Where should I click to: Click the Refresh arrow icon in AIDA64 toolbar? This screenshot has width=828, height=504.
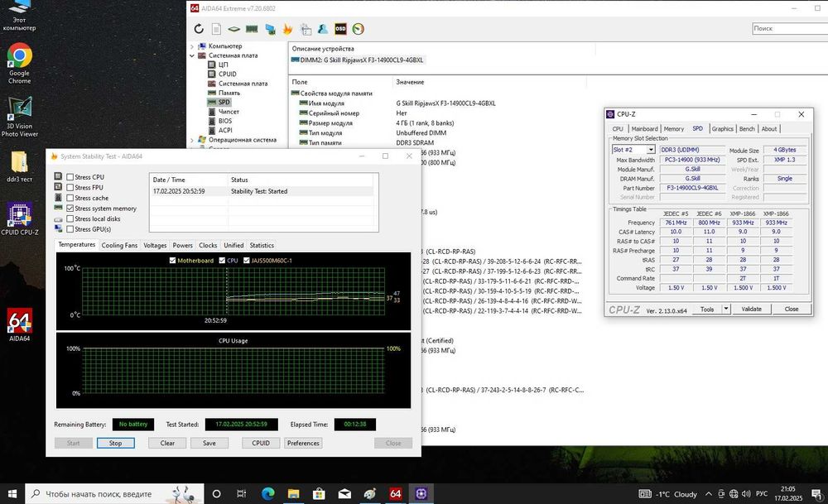click(x=199, y=29)
